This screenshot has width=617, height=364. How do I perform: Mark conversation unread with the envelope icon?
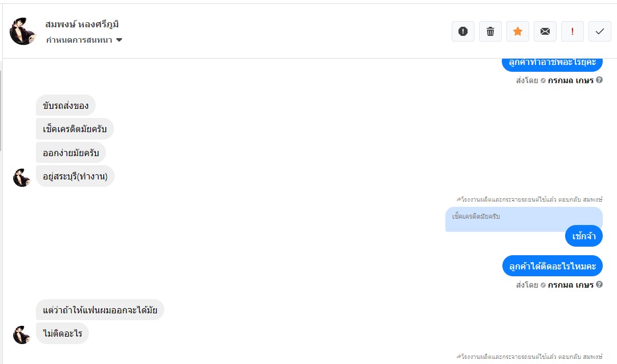point(545,31)
